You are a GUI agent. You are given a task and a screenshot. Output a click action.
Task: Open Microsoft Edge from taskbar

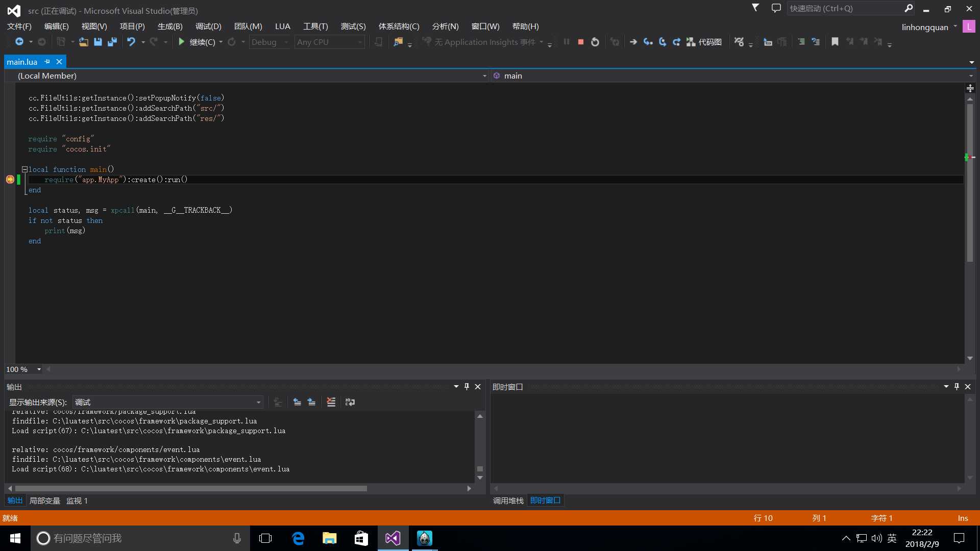point(298,538)
